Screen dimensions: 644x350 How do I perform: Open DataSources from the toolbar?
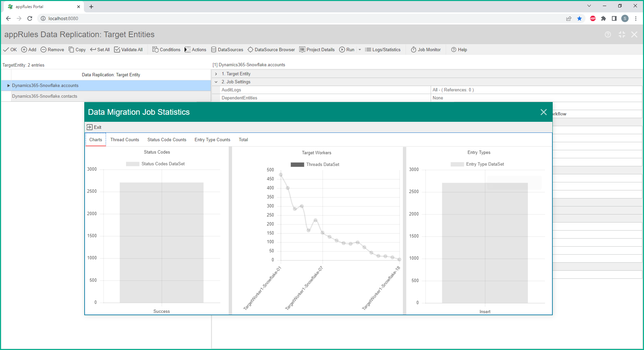pyautogui.click(x=227, y=50)
